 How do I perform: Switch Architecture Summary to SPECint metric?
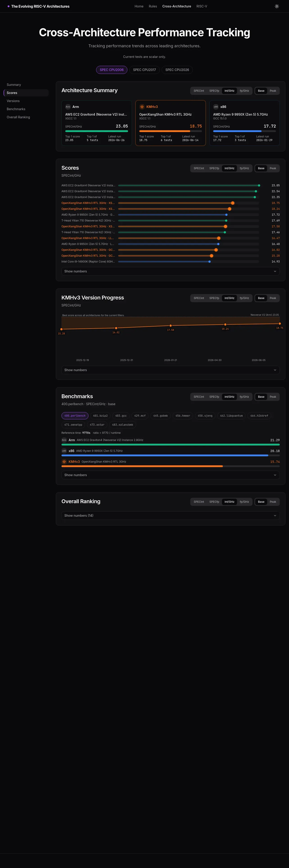point(199,91)
